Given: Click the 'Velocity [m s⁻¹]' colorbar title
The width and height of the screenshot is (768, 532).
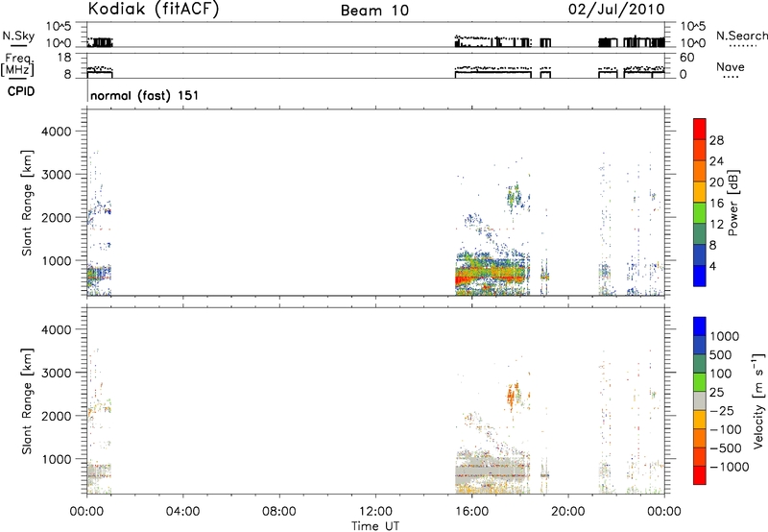Looking at the screenshot, I should tap(758, 400).
